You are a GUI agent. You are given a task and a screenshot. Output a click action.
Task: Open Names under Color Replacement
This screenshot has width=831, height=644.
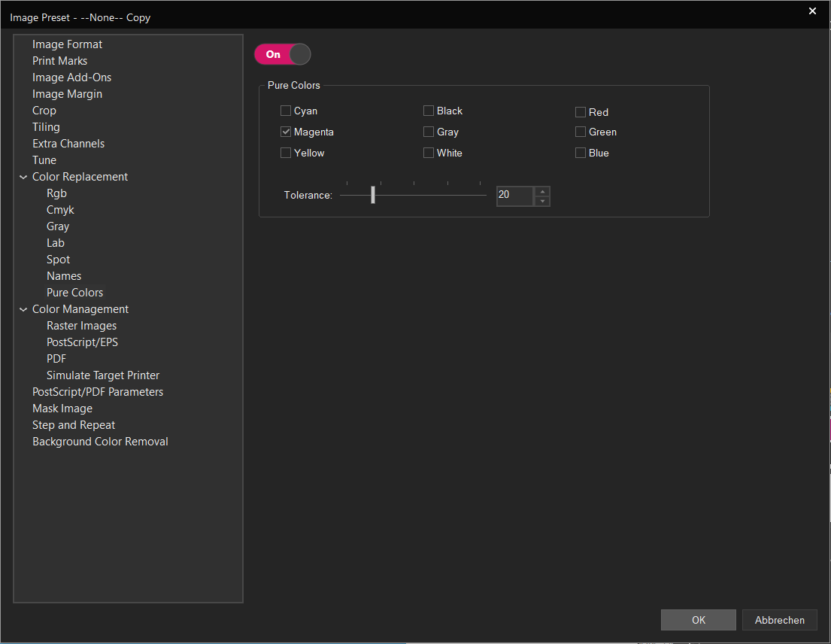64,276
